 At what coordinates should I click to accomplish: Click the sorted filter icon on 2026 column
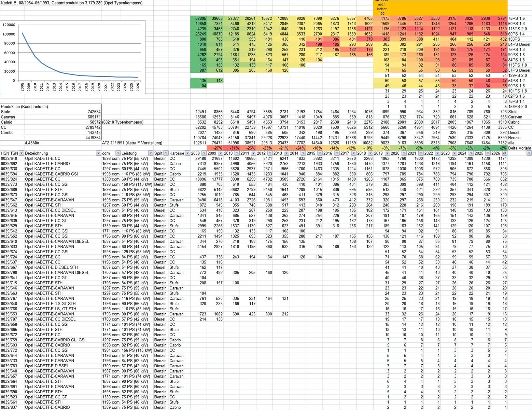[x=504, y=153]
